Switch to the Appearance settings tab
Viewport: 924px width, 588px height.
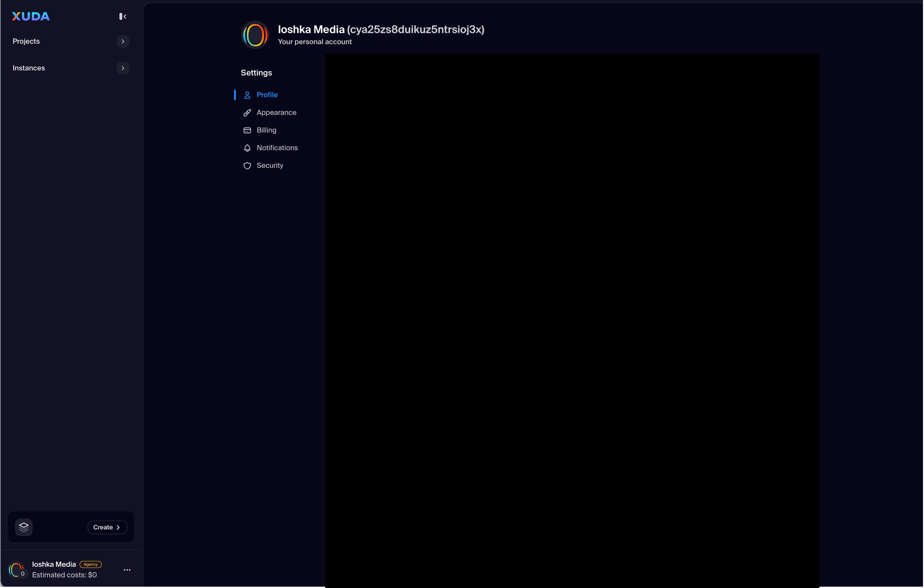(276, 113)
